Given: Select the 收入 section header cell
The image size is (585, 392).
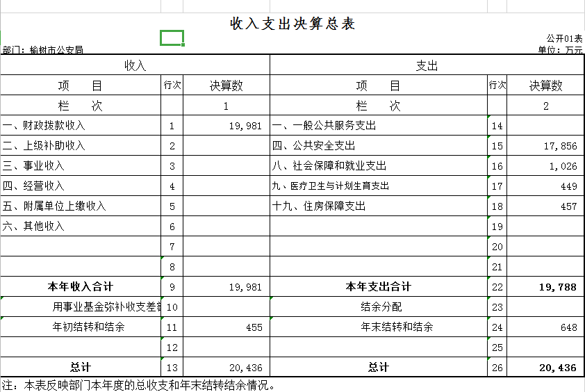Looking at the screenshot, I should point(135,66).
